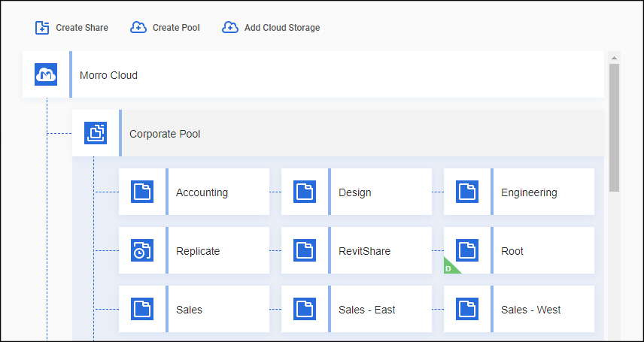
Task: Click the Sales - West folder icon
Action: [467, 309]
